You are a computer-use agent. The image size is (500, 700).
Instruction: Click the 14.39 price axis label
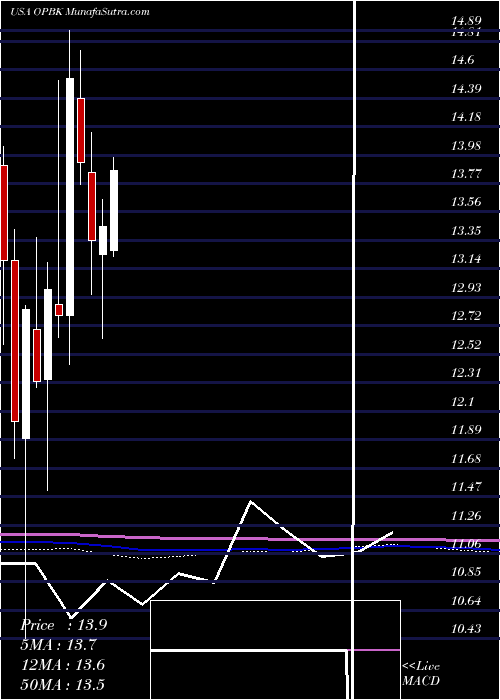466,88
